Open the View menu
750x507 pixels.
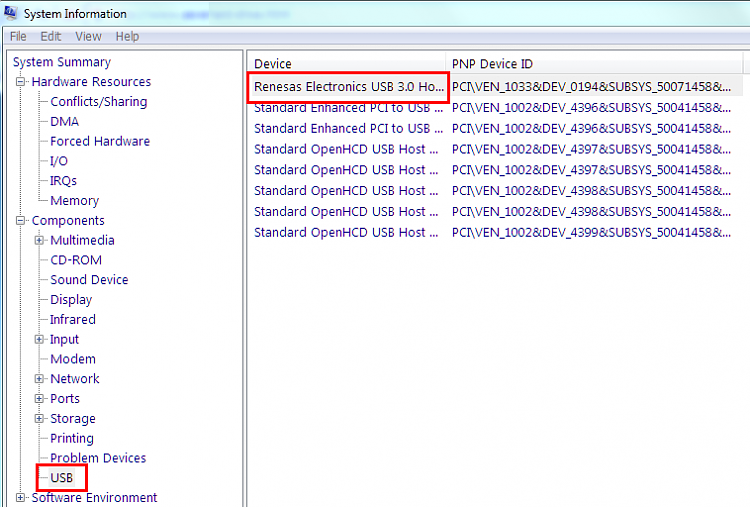tap(88, 36)
